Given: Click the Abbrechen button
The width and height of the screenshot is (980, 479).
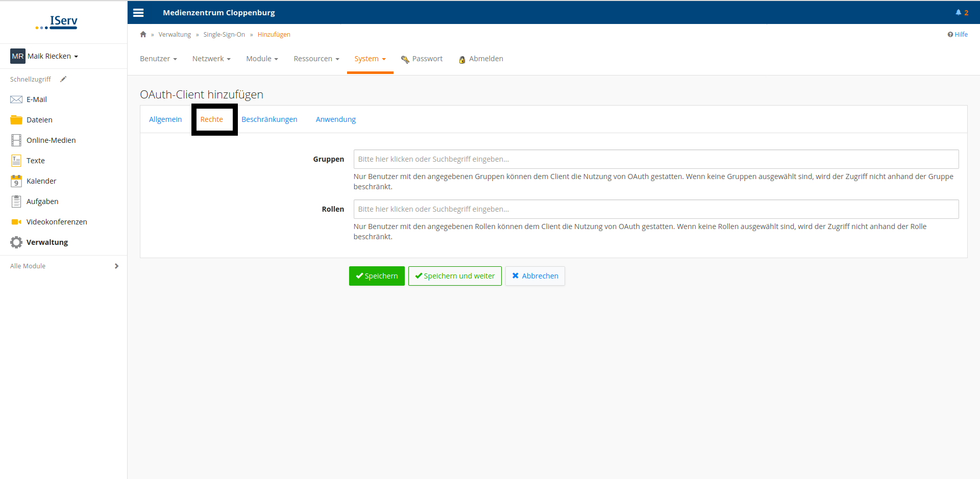Looking at the screenshot, I should pos(535,276).
